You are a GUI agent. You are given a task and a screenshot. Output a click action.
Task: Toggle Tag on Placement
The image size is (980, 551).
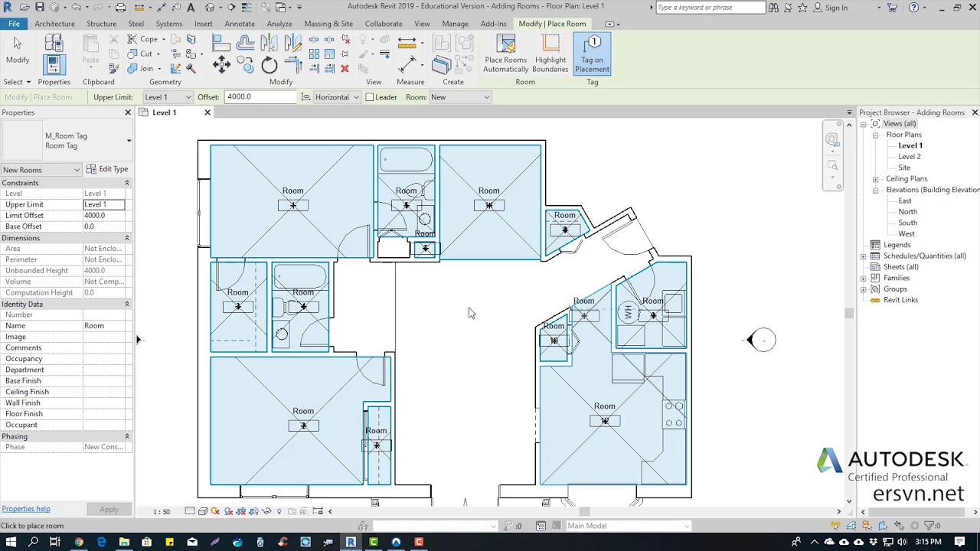click(592, 54)
